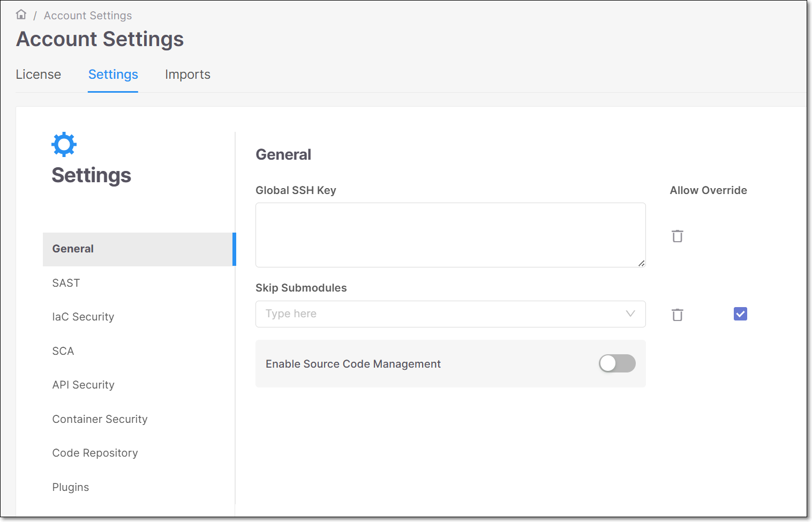Open IaC Security settings
Image resolution: width=812 pixels, height=522 pixels.
tap(83, 317)
